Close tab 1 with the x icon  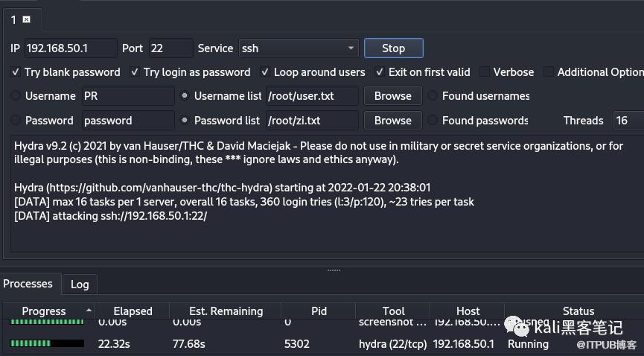(27, 19)
